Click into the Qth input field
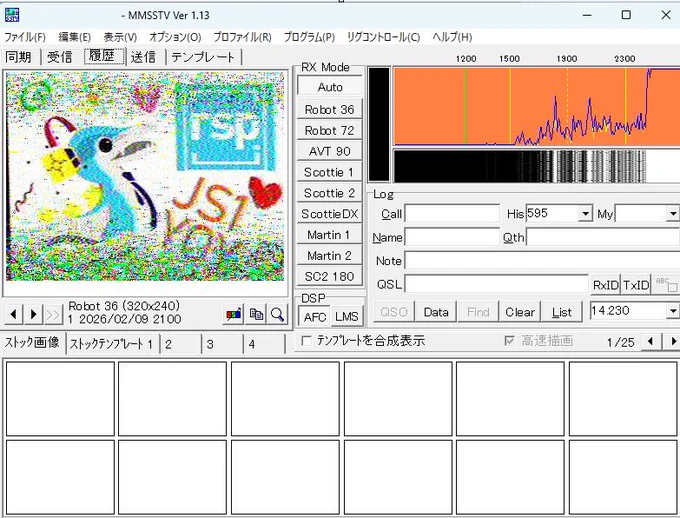The width and height of the screenshot is (680, 518). [603, 237]
